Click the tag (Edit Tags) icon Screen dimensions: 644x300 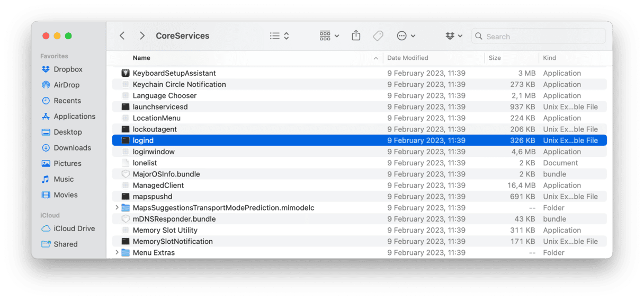click(378, 36)
